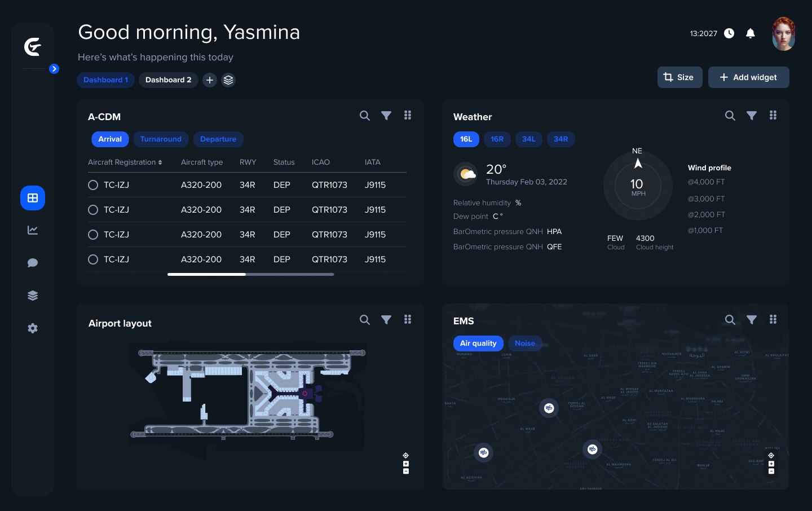Zoom in on the Airport layout map
812x511 pixels.
[405, 464]
